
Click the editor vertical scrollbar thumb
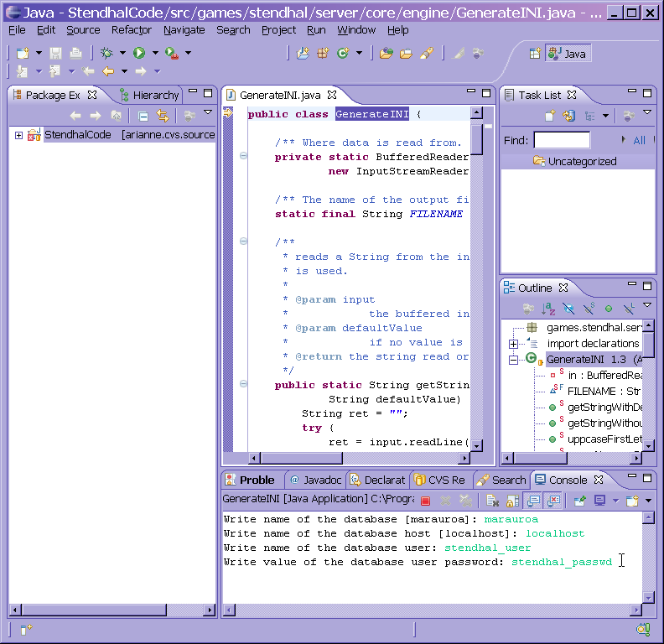476,139
